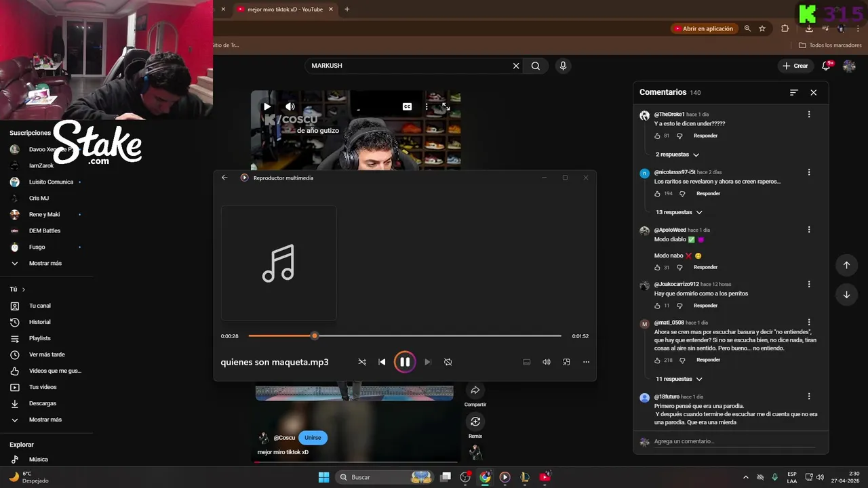This screenshot has height=488, width=868.
Task: Start voice search with microphone
Action: (562, 66)
